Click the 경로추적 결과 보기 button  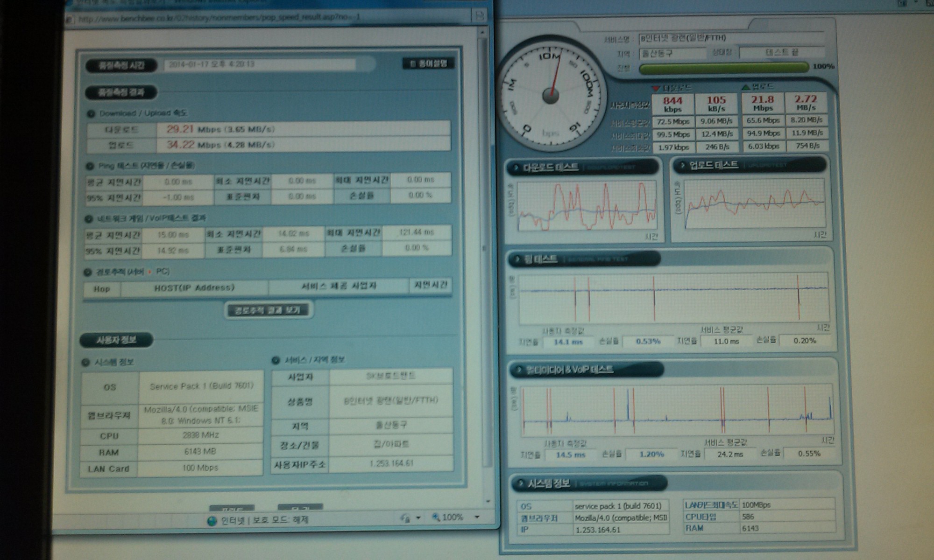pos(268,310)
